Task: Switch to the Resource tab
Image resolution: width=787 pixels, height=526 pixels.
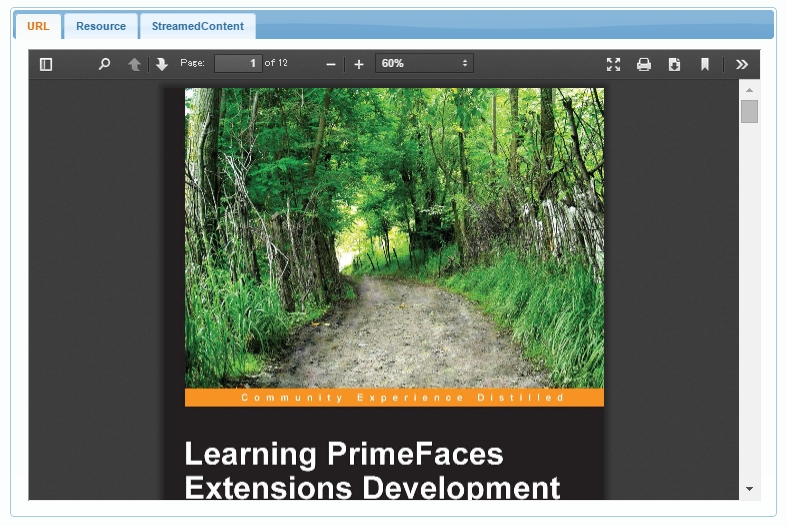Action: coord(101,26)
